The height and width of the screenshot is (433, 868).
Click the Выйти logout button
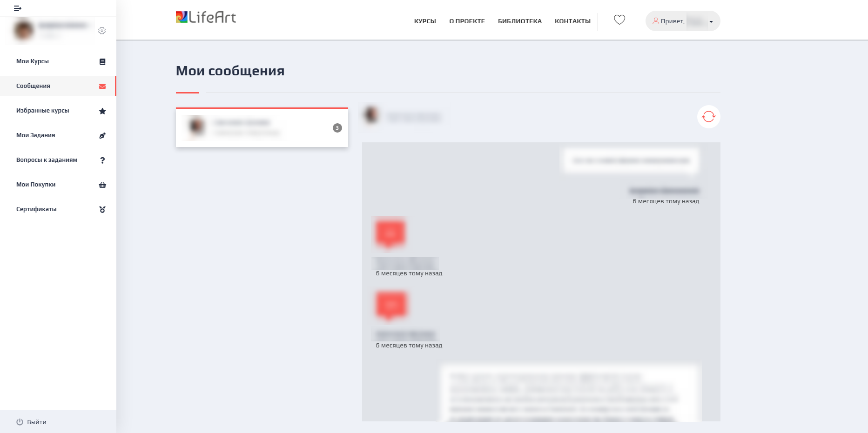(x=32, y=422)
